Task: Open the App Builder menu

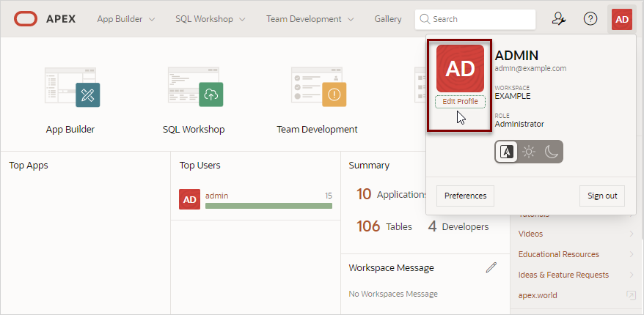Action: (x=126, y=19)
